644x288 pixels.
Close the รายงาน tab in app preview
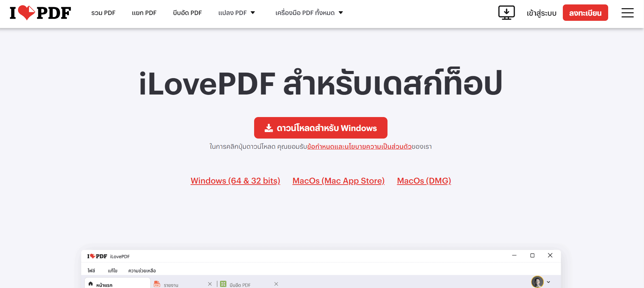click(x=210, y=284)
